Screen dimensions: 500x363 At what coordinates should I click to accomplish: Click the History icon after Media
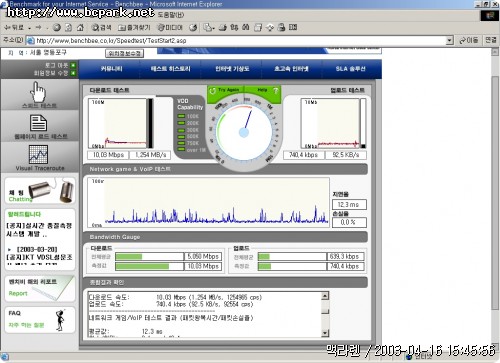click(x=193, y=28)
